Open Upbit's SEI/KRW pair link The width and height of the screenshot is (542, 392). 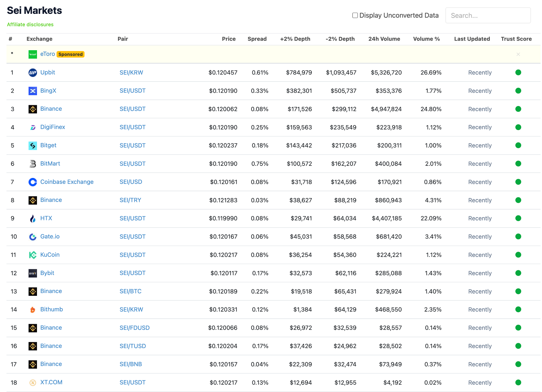click(131, 72)
